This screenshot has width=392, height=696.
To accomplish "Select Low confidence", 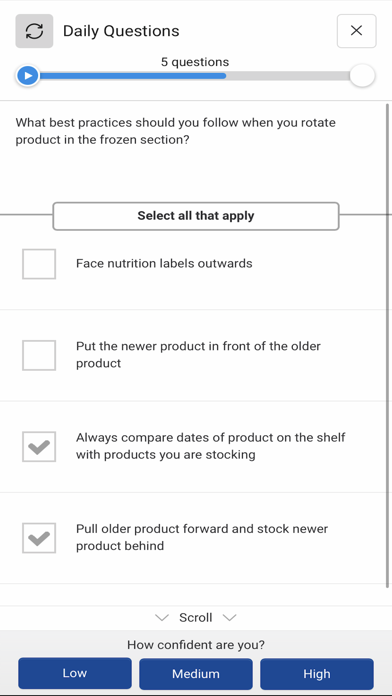I will (75, 673).
